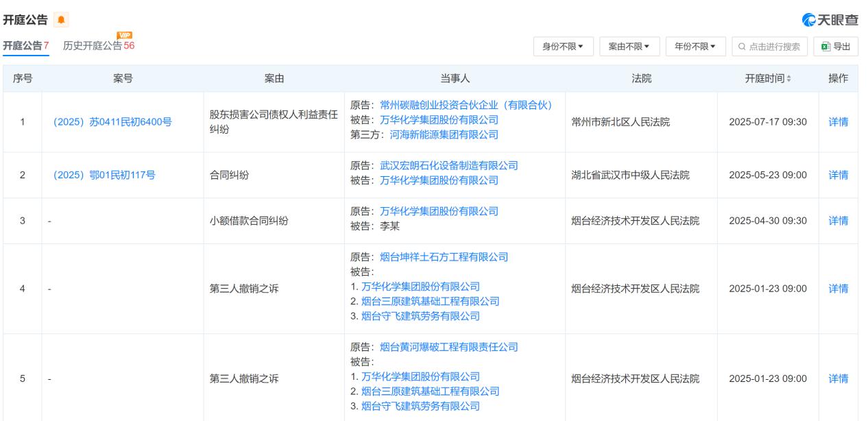This screenshot has width=868, height=421.
Task: Open 烟台三原建筑基础工程 link in row 5
Action: click(x=430, y=392)
